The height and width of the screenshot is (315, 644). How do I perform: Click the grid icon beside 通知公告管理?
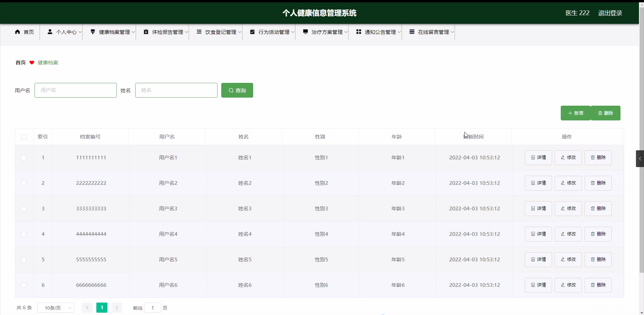(359, 32)
